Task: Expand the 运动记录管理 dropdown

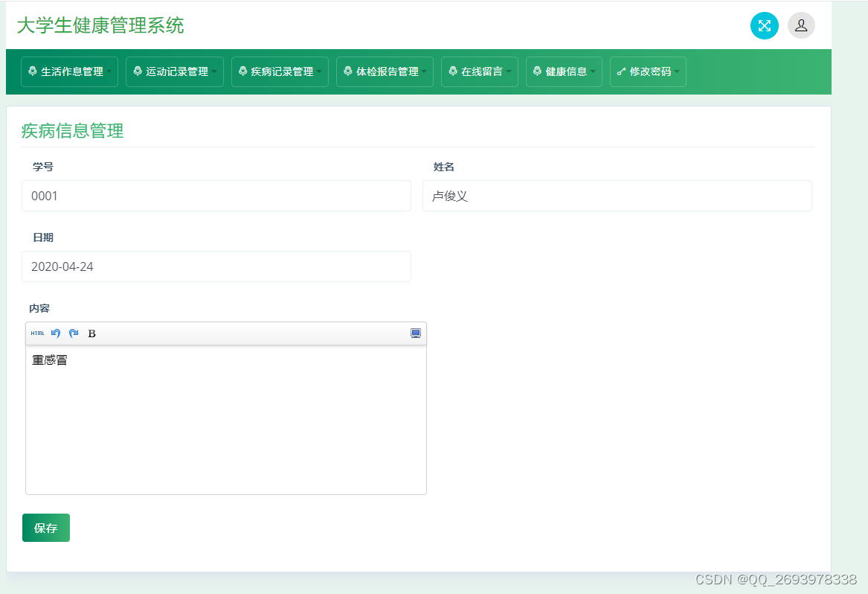Action: (174, 71)
